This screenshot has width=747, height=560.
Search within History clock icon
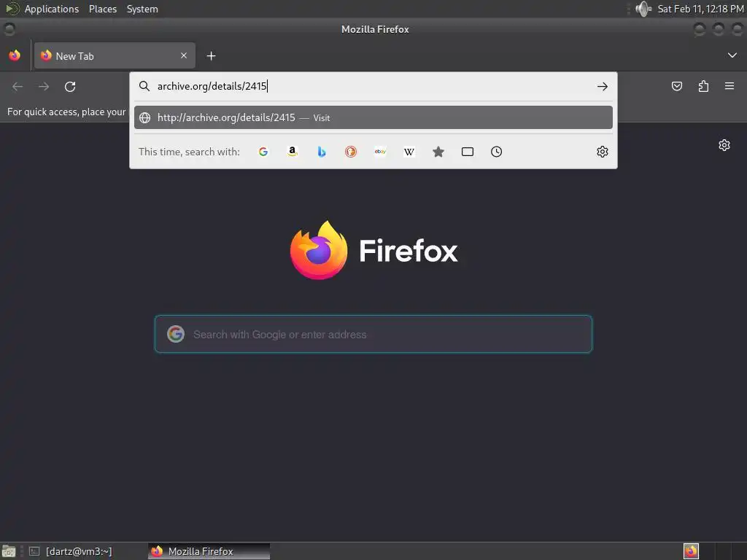(x=496, y=152)
